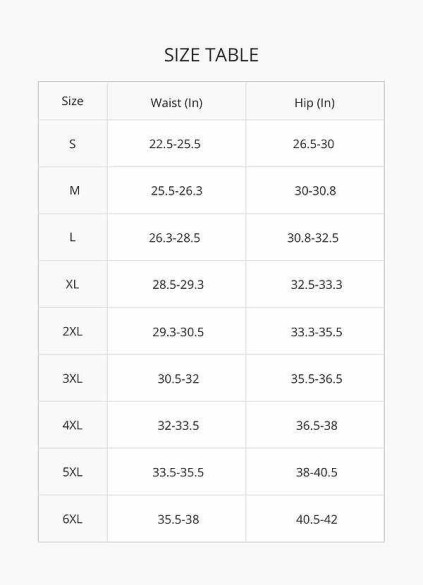Viewport: 423px width, 586px height.
Task: Click hip value 38-40.5
Action: 317,472
